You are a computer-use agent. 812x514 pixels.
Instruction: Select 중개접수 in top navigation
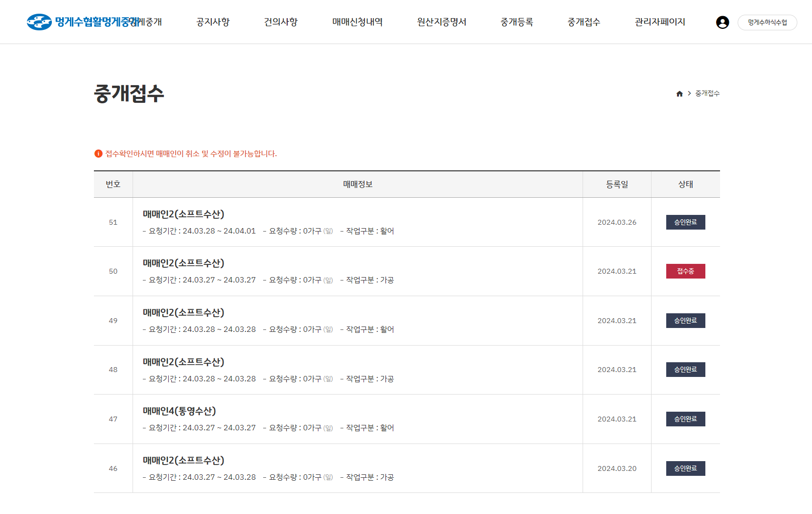(584, 22)
